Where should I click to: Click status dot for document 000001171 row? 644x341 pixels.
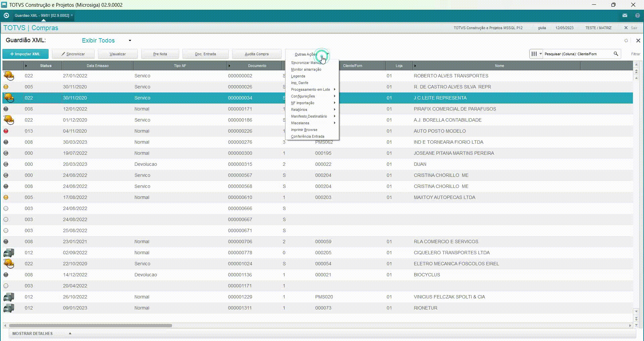(6, 286)
